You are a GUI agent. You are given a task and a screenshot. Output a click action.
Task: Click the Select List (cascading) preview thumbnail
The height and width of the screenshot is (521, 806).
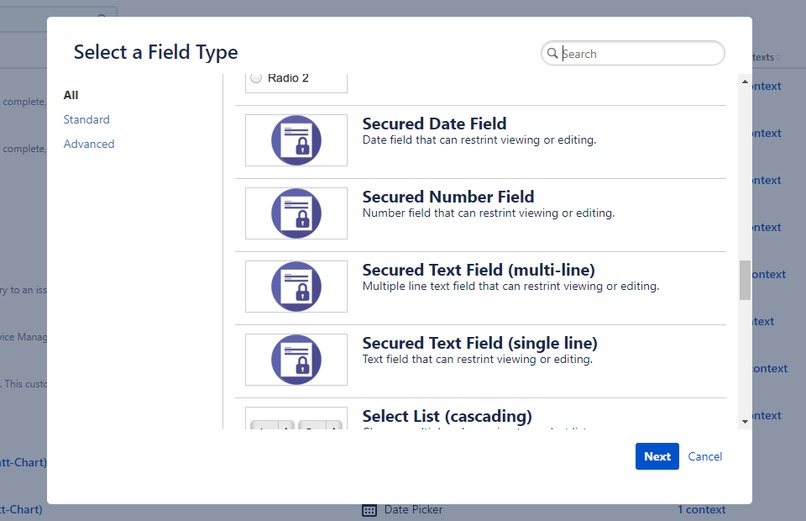point(296,418)
